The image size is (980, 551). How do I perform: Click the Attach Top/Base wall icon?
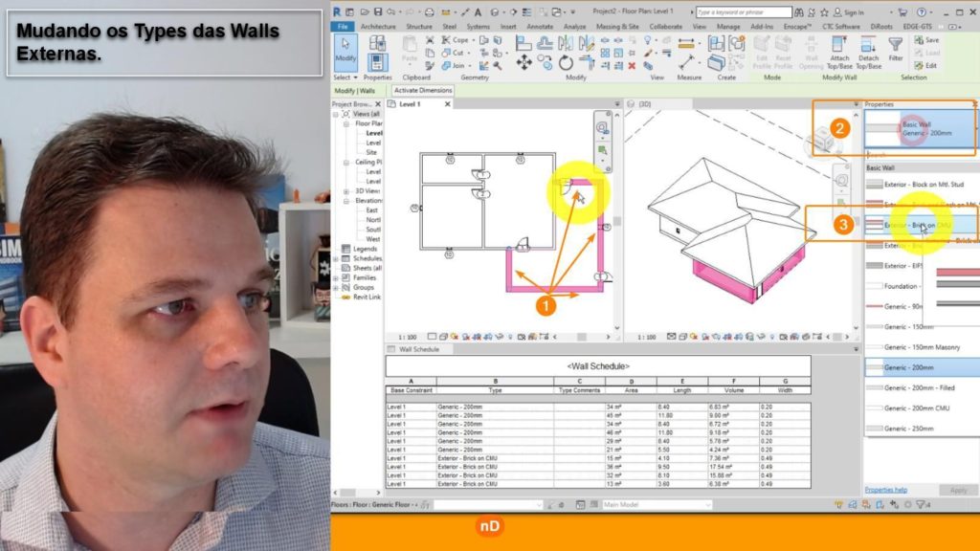[x=839, y=50]
